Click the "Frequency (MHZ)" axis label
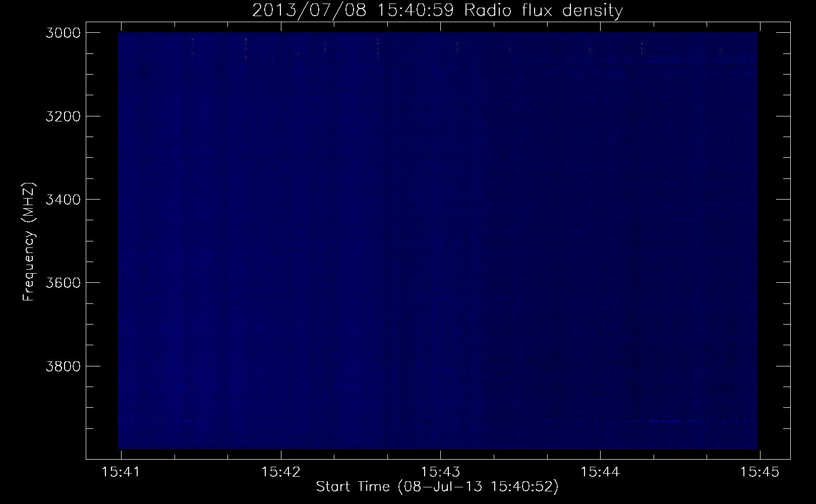The height and width of the screenshot is (504, 816). 29,241
